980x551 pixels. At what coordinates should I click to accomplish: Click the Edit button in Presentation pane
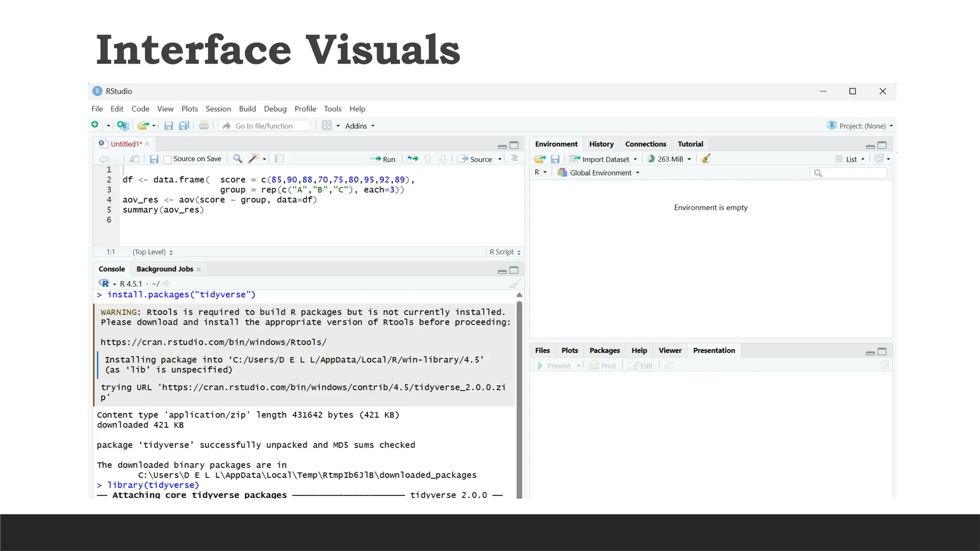641,366
